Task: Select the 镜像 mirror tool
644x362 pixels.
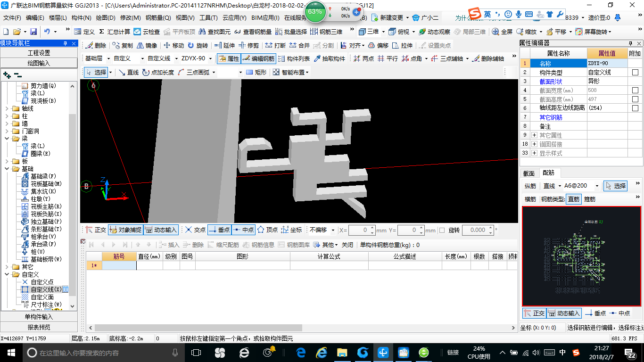Action: pos(147,46)
